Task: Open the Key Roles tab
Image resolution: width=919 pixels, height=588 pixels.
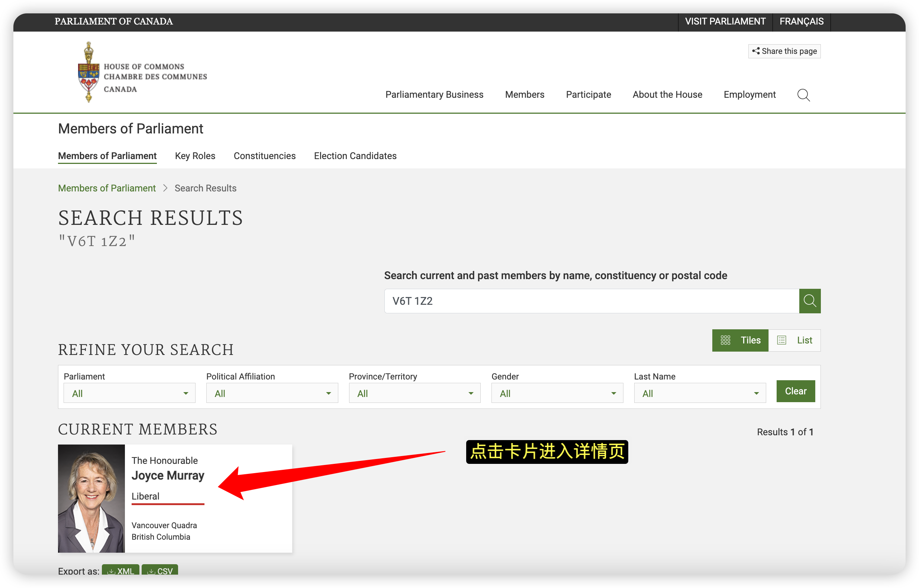Action: point(195,156)
